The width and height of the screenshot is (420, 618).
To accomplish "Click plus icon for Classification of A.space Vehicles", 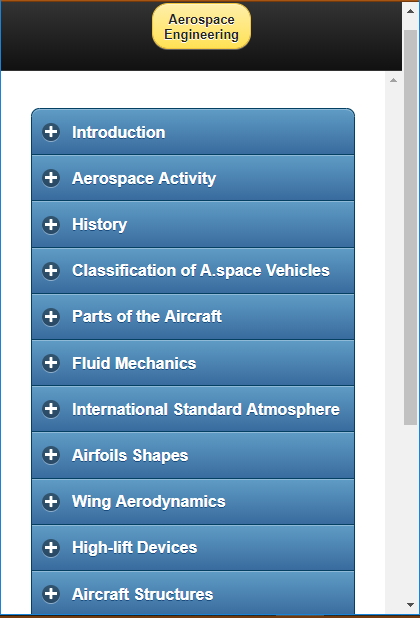I will click(x=51, y=271).
